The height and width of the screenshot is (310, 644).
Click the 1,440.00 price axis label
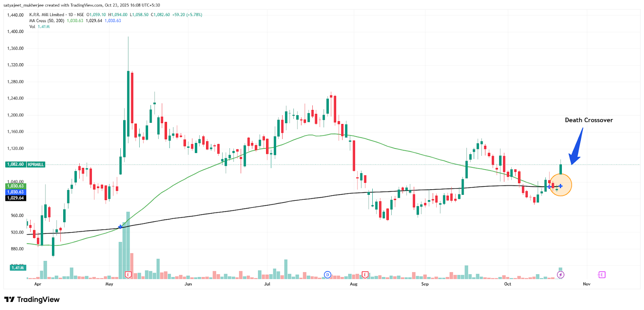click(x=16, y=15)
